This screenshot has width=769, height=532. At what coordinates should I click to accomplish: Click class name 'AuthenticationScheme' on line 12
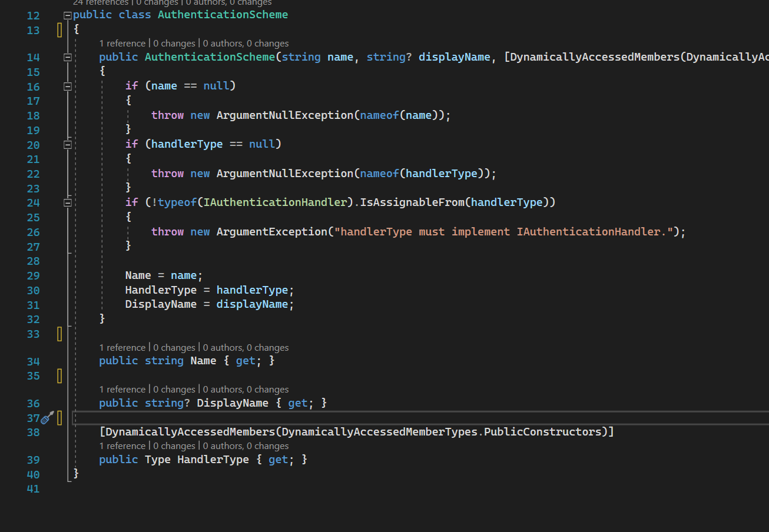(223, 14)
